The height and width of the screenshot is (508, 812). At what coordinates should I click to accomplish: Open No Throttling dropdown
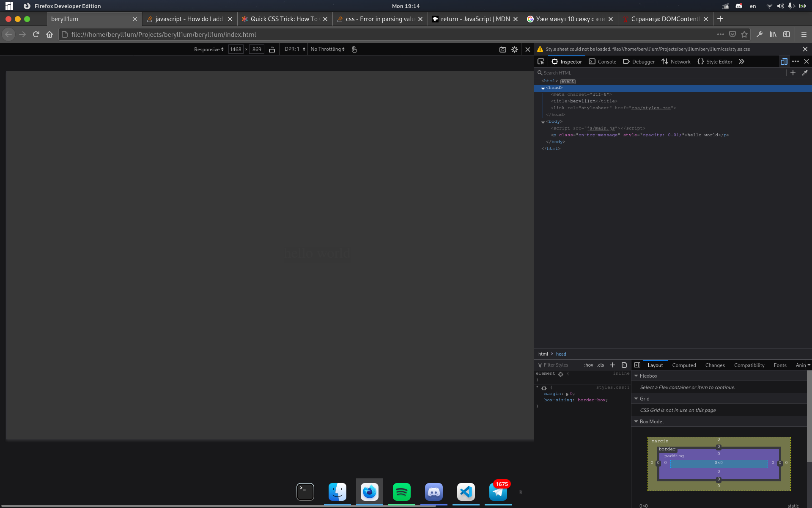pos(327,50)
